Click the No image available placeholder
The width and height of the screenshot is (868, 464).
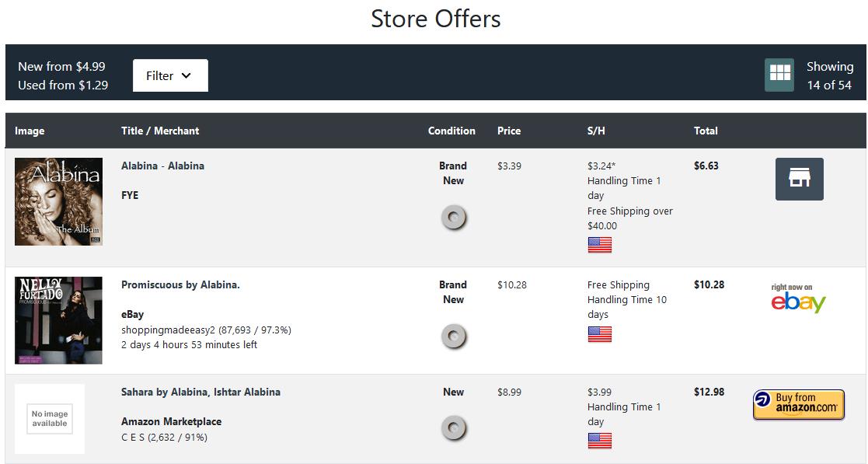coord(50,419)
